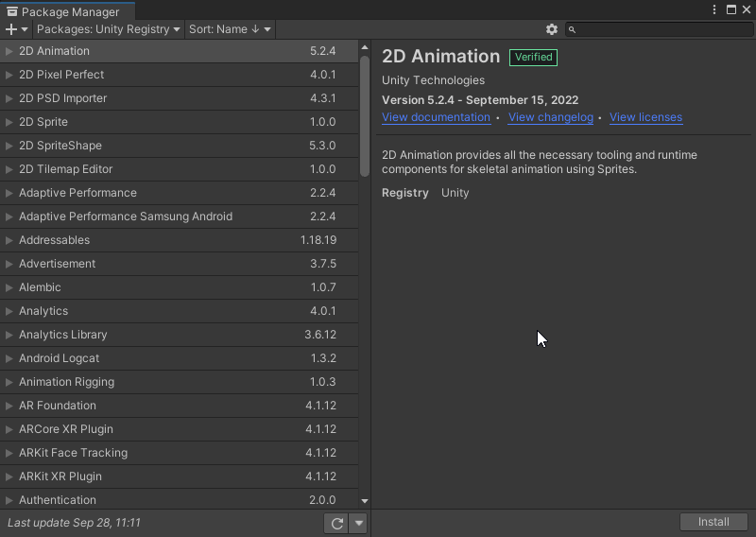The width and height of the screenshot is (756, 537).
Task: Open the View documentation link
Action: (436, 117)
